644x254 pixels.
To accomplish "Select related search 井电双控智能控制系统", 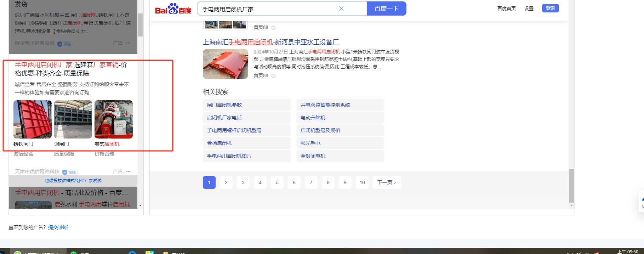I will [340, 105].
